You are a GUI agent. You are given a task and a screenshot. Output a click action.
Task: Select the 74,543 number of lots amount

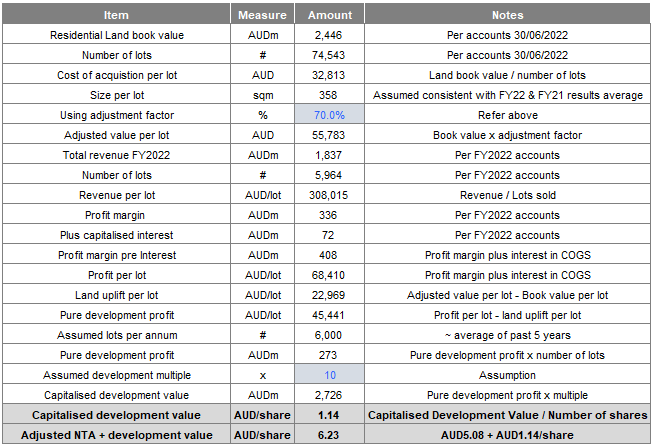329,56
